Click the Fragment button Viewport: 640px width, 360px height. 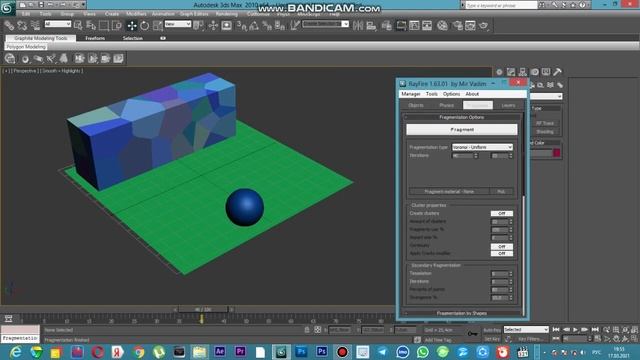[x=462, y=129]
